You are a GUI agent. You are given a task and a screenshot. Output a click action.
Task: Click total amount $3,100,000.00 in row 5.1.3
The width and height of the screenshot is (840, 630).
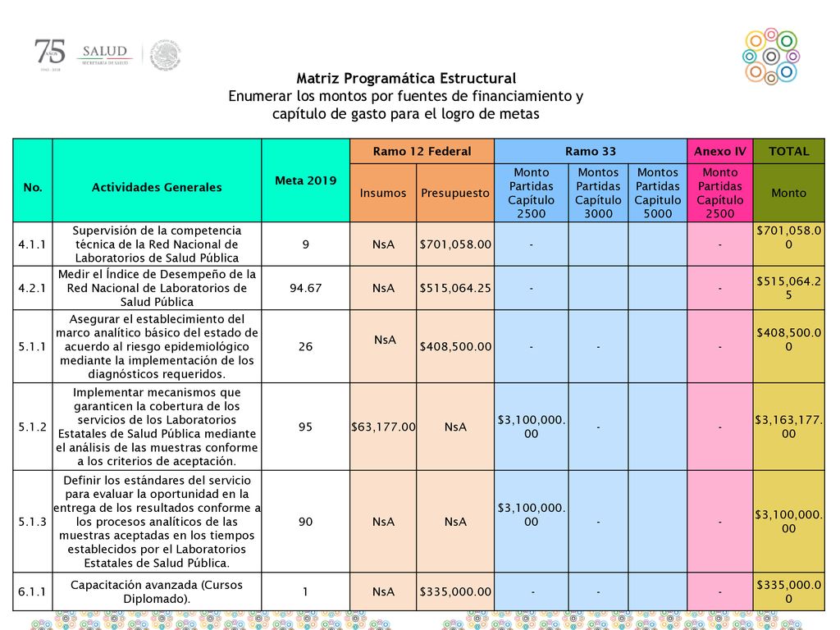coord(788,522)
